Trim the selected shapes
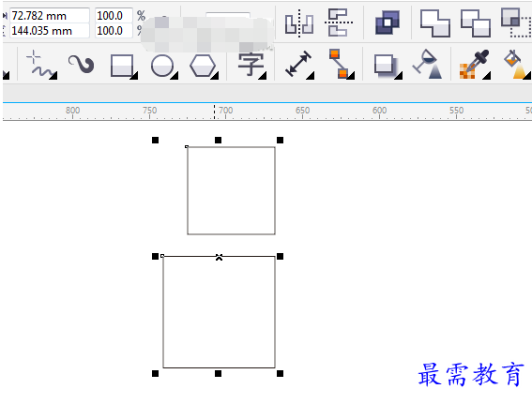Image resolution: width=532 pixels, height=404 pixels. (x=476, y=23)
